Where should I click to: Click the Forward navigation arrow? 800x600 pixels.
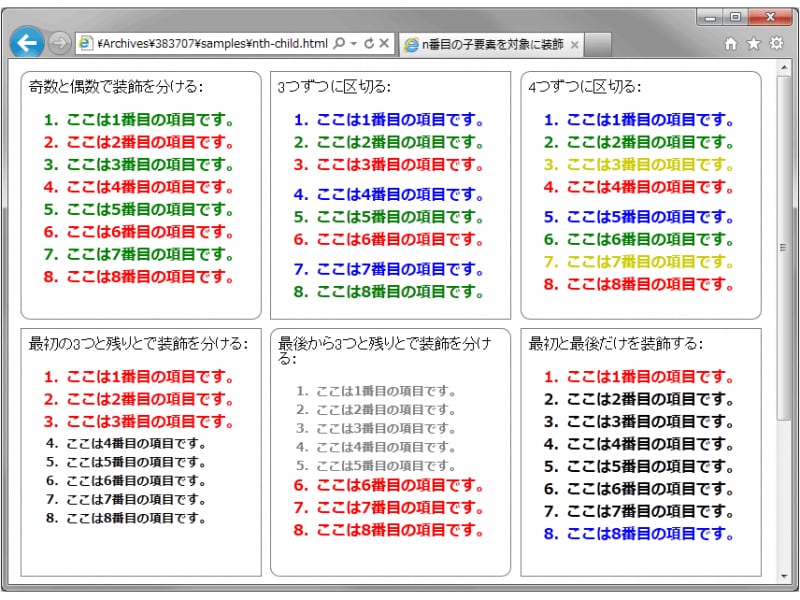point(57,42)
